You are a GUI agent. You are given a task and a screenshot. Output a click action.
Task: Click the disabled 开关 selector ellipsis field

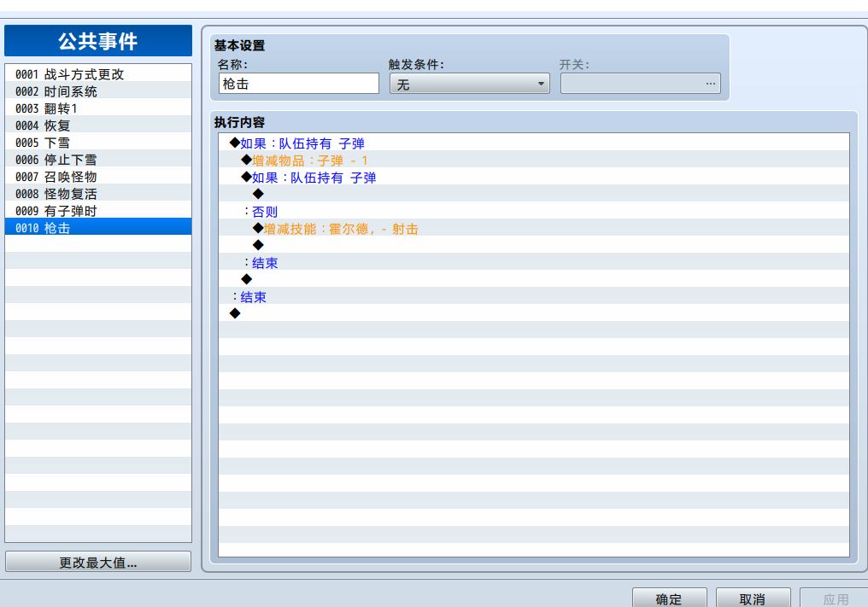(641, 84)
